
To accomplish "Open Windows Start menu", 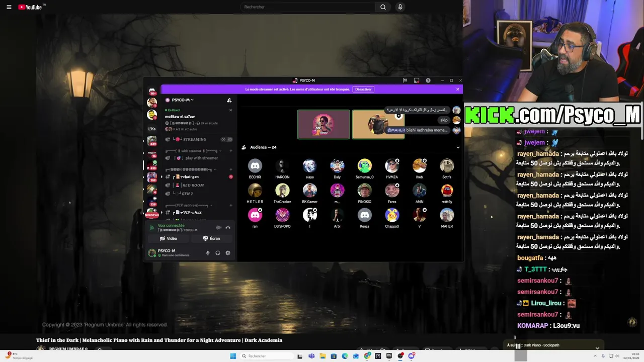I will point(233,356).
